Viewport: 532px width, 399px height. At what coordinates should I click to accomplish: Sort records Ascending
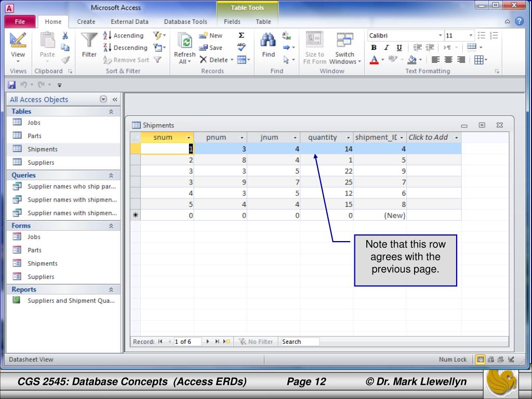click(124, 35)
